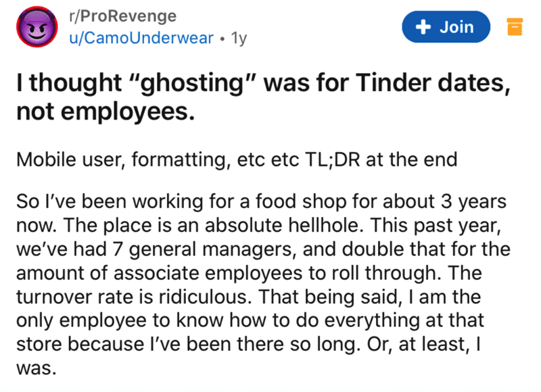Click "turnover rate is ridiculous" sentence
541x392 pixels.
[134, 297]
